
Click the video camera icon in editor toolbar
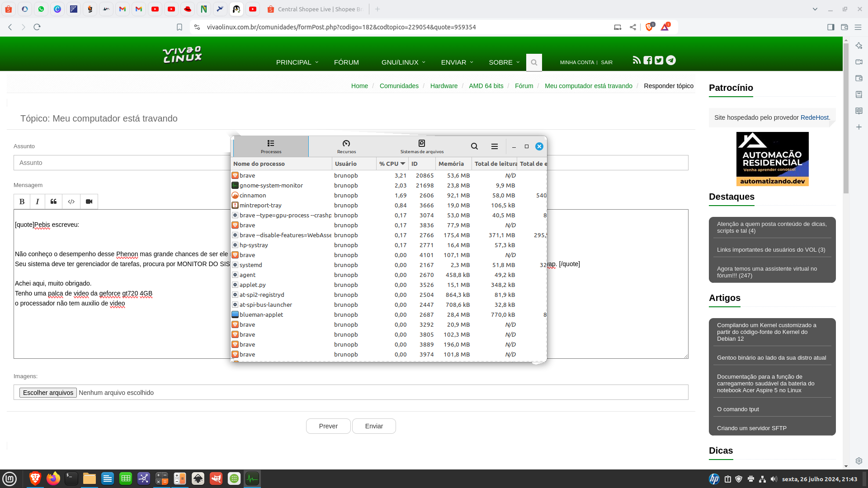point(89,202)
